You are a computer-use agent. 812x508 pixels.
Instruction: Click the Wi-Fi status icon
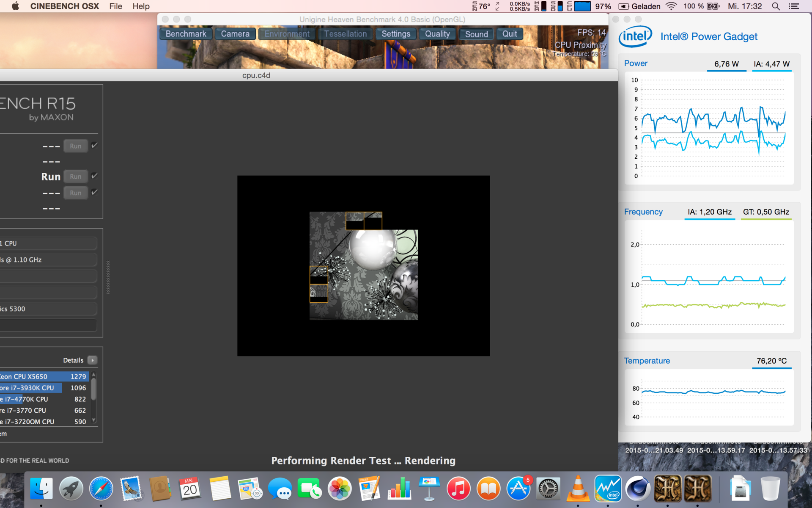pos(671,6)
